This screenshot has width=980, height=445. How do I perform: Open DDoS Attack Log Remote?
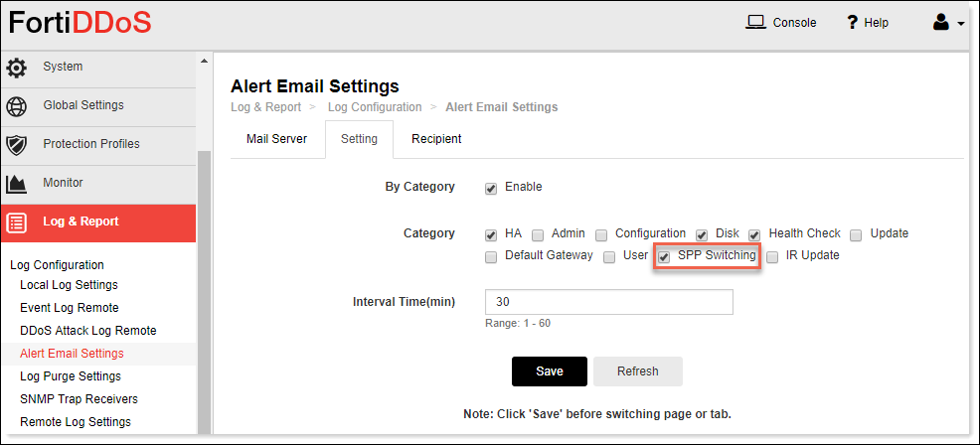click(88, 331)
